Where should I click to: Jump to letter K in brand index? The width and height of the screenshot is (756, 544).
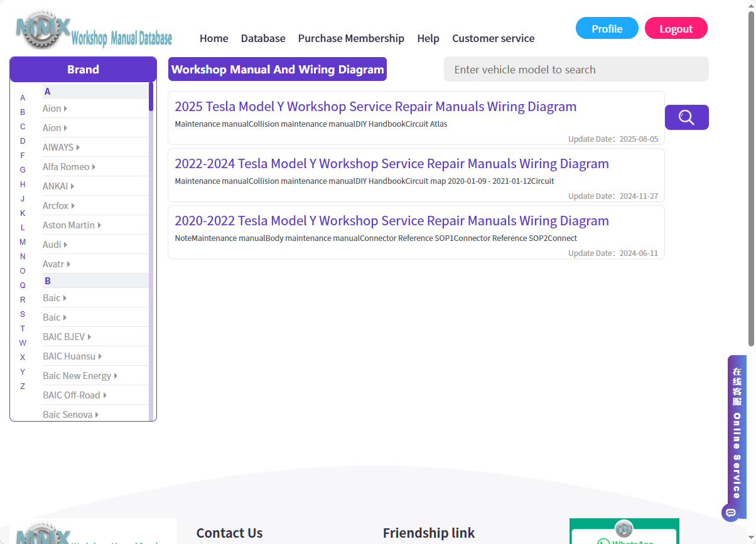click(x=23, y=213)
